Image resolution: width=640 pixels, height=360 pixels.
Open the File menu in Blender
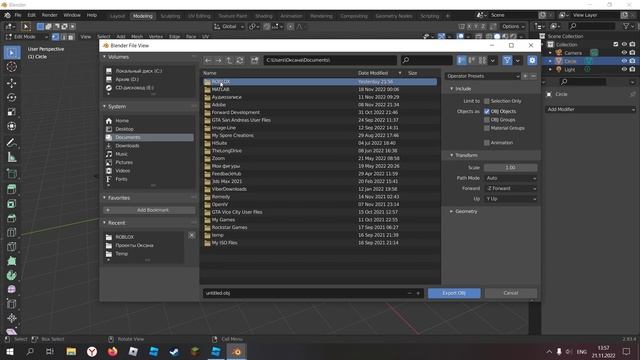click(x=18, y=15)
